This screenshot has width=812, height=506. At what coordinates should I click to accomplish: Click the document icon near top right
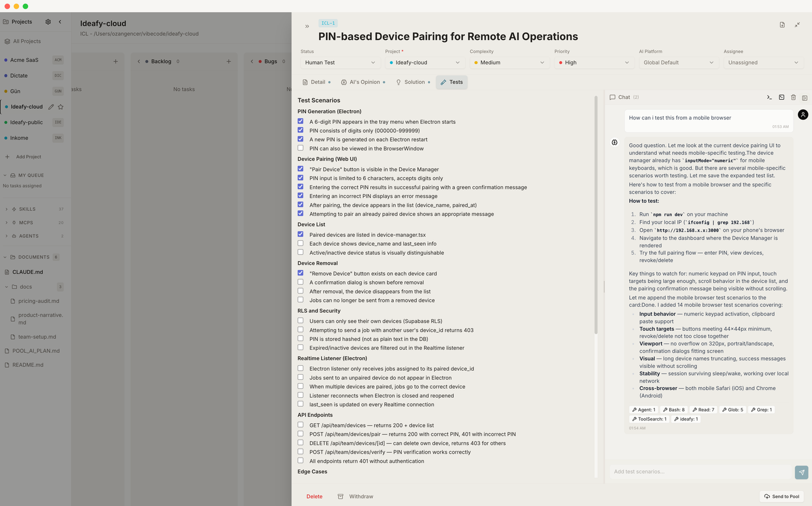[782, 25]
